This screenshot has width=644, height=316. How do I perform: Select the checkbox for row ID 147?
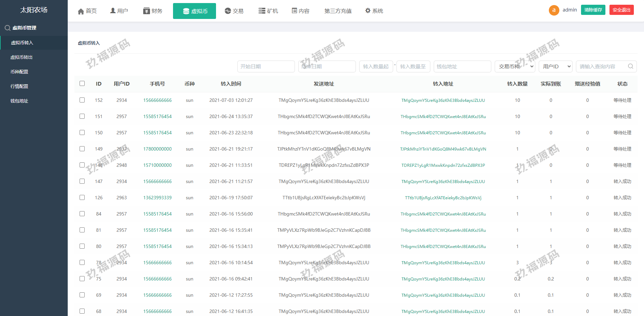(x=82, y=181)
